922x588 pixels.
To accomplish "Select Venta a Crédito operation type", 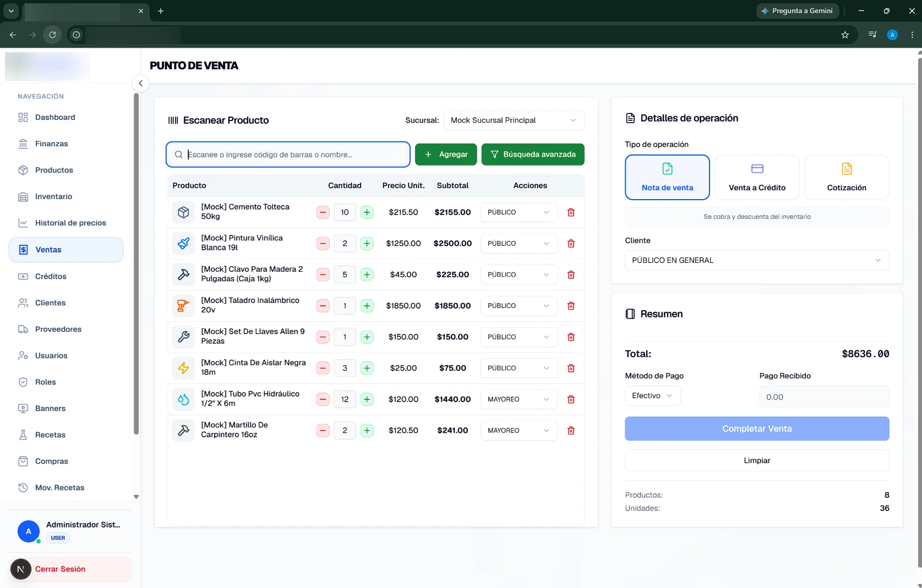I will tap(757, 177).
